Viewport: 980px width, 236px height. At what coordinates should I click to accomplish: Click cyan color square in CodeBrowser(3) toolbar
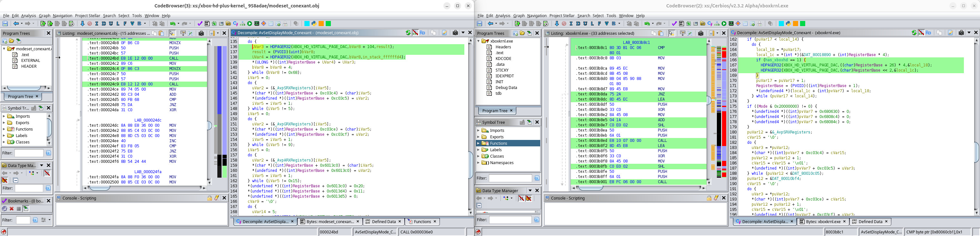(307, 24)
